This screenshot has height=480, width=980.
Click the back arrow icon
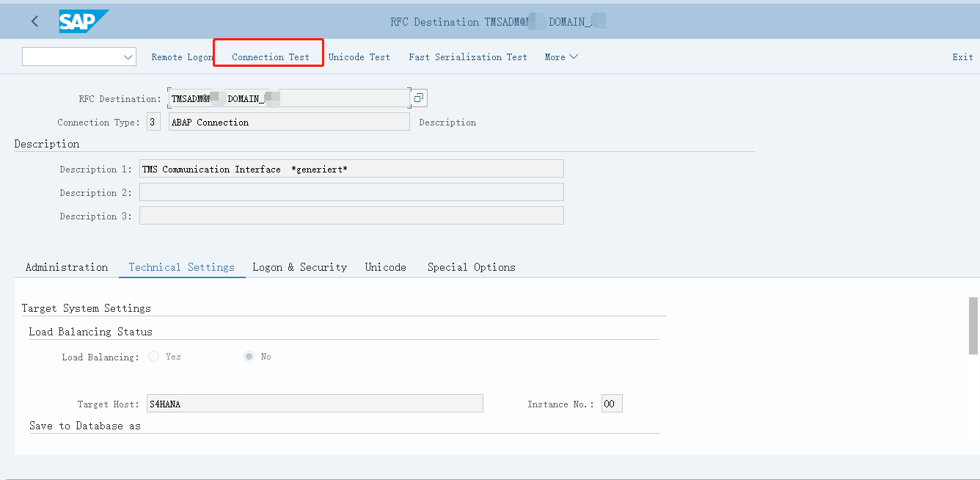[x=34, y=21]
